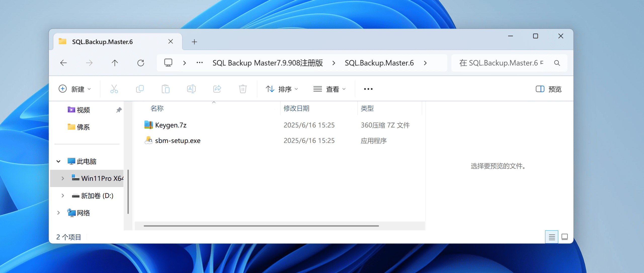Go to SQL Backup Master7.9.908注册版 breadcrumb
Screen dimensions: 644x273
click(267, 63)
